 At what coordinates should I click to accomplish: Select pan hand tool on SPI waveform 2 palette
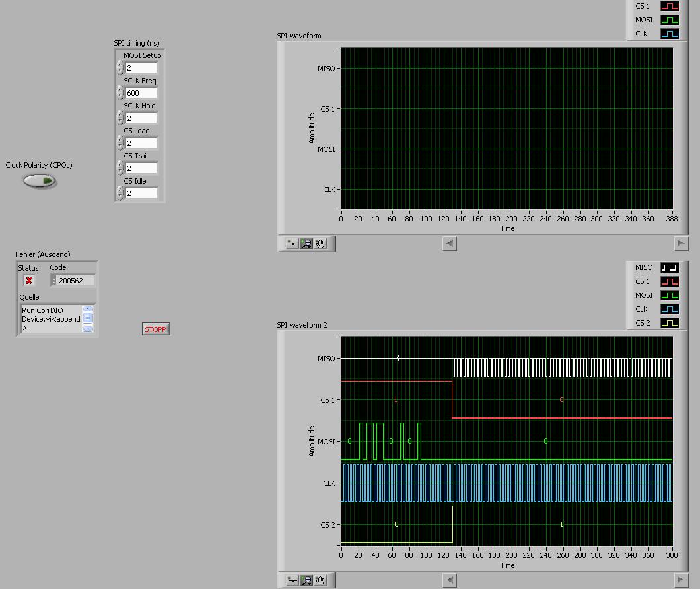tap(320, 580)
